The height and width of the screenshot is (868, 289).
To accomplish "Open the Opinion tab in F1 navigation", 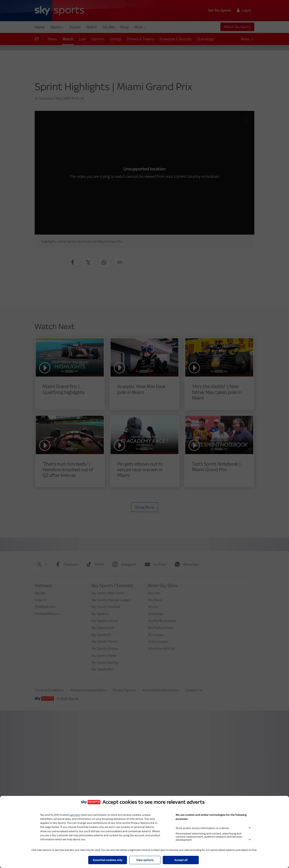I will (x=97, y=39).
